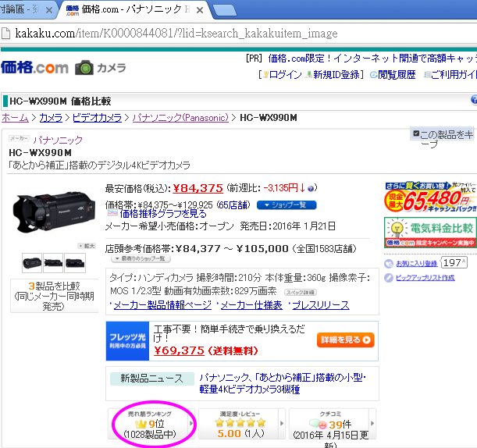This screenshot has height=448, width=477.
Task: Go to ホーム breadcrumb
Action: click(15, 118)
